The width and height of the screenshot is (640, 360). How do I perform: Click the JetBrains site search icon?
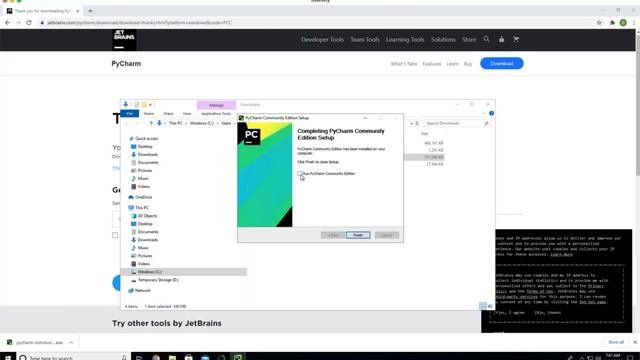click(x=487, y=39)
